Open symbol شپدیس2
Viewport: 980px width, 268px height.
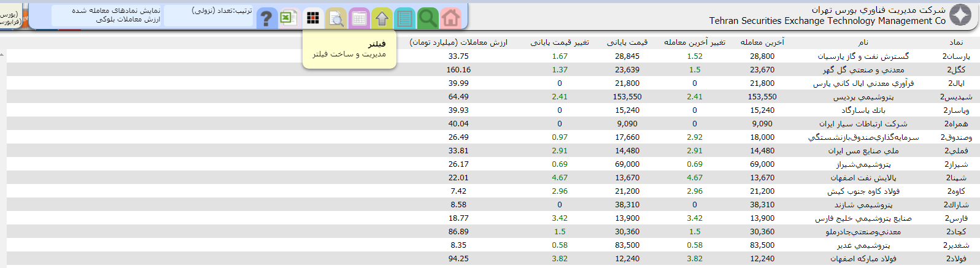pyautogui.click(x=956, y=96)
